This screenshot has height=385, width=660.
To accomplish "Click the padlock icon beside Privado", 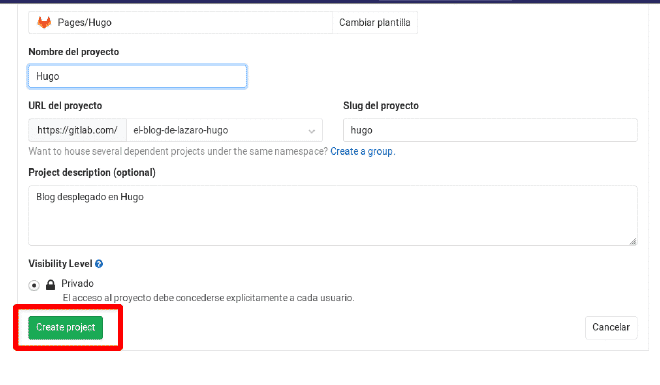I will tap(51, 285).
